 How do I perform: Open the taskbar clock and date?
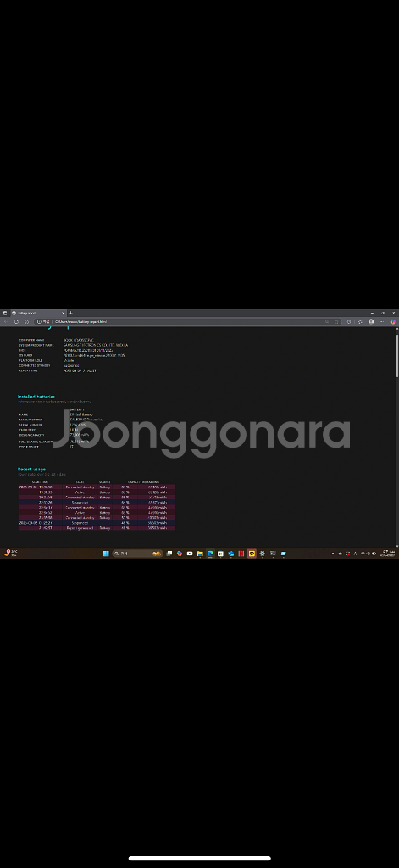pyautogui.click(x=389, y=554)
